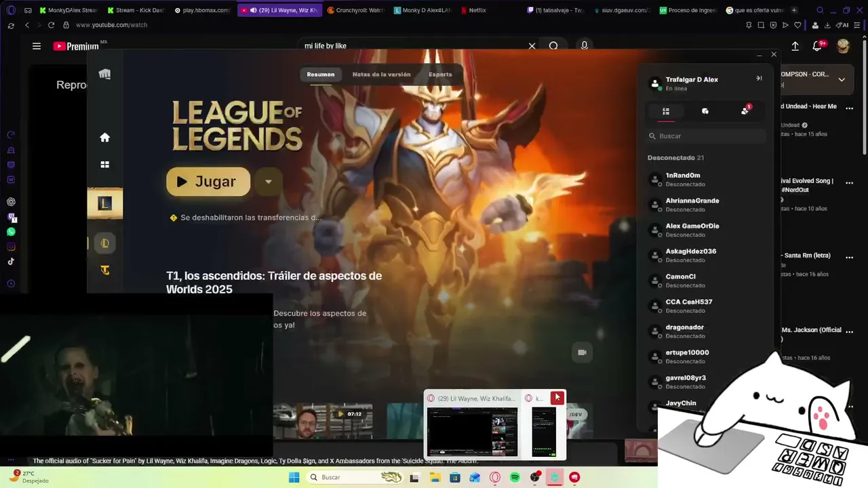Open the Jugar options dropdown arrow
Screen dimensions: 868x488
269,182
